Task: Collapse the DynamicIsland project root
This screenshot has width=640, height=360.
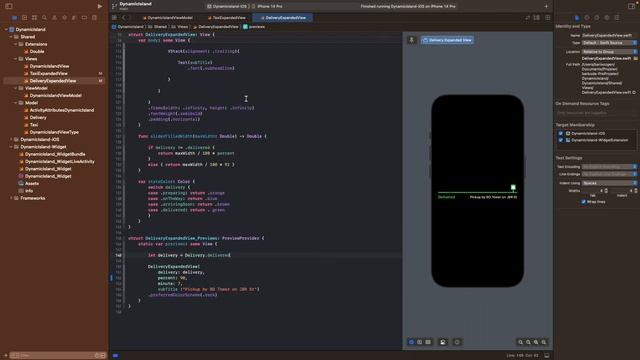Action: tap(6, 29)
